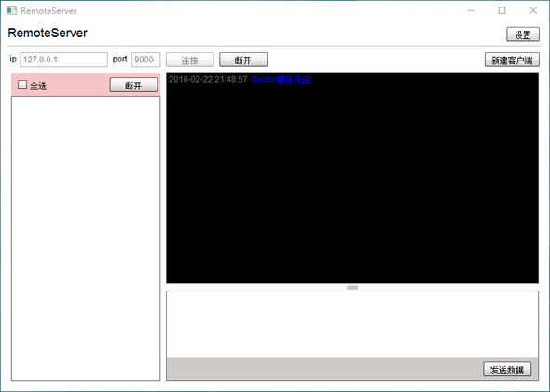Click the 断开 button next to 连接

[243, 60]
